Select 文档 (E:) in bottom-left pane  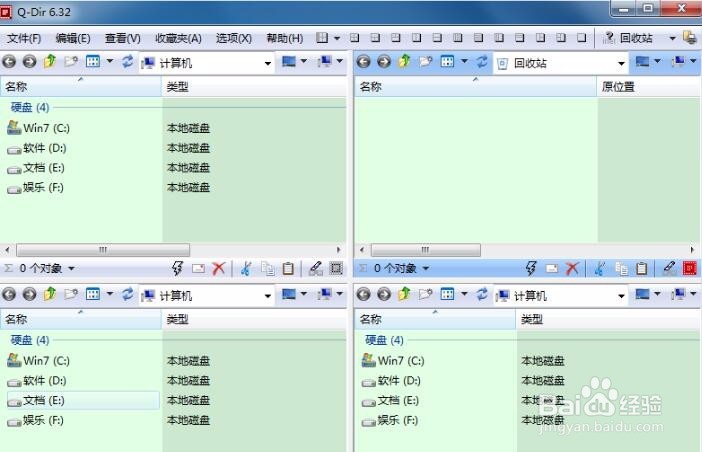click(83, 401)
